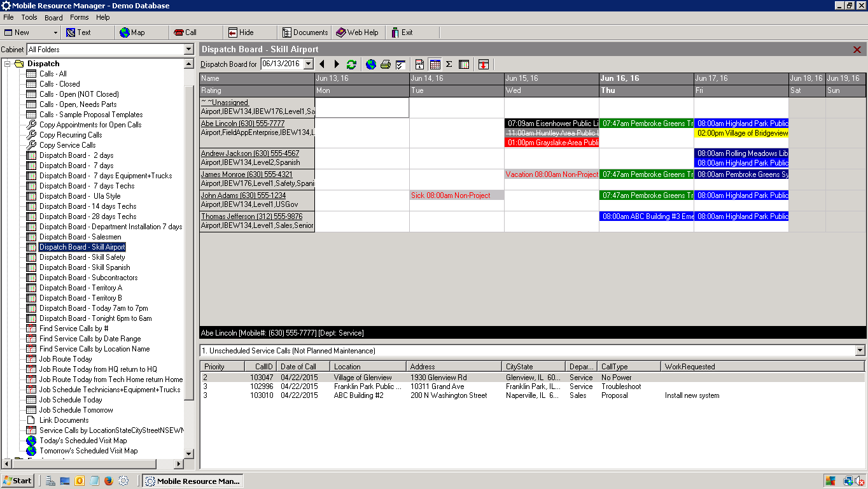Expand the Cabinet All Folders dropdown
Image resolution: width=868 pixels, height=489 pixels.
188,50
